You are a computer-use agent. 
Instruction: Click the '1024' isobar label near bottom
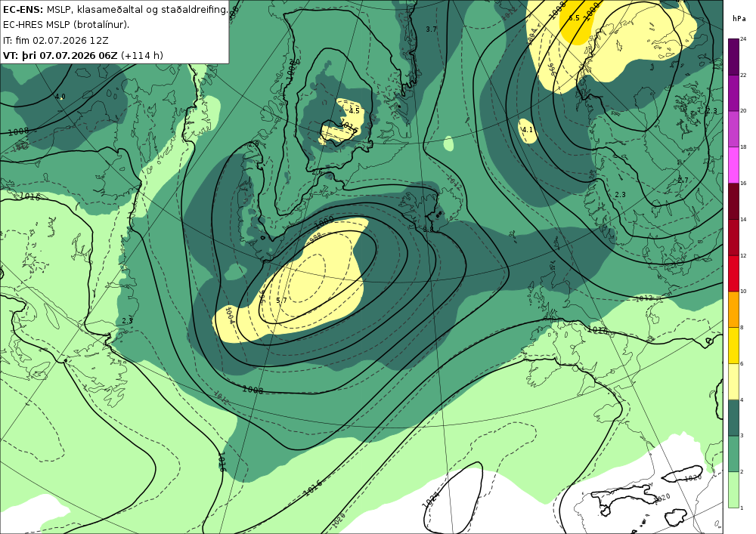tap(431, 500)
